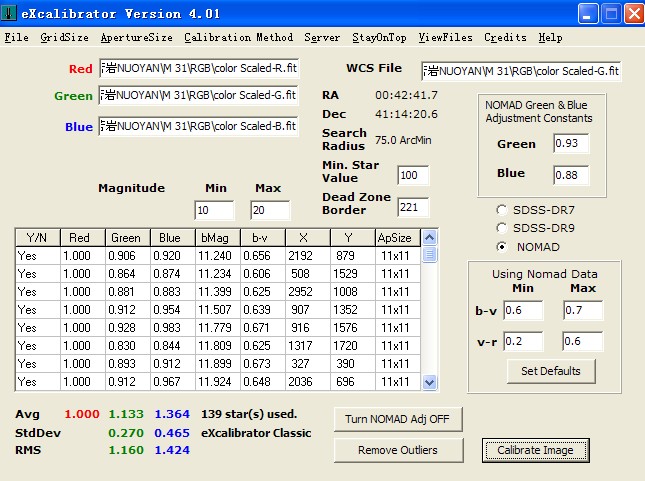This screenshot has width=645, height=481.
Task: Click the Red column header
Action: 83,238
